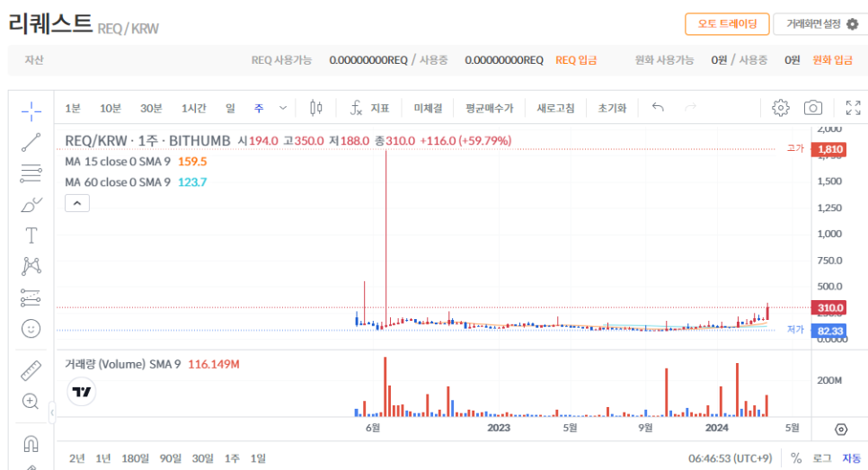Activate the zoom in tool
Image resolution: width=868 pixels, height=470 pixels.
31,402
